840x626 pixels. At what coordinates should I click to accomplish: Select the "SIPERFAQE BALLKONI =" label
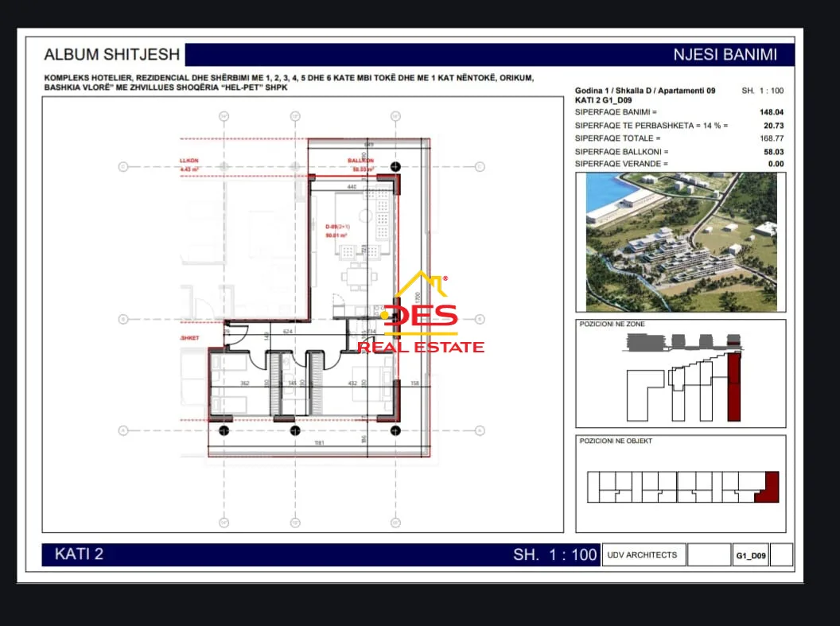621,152
